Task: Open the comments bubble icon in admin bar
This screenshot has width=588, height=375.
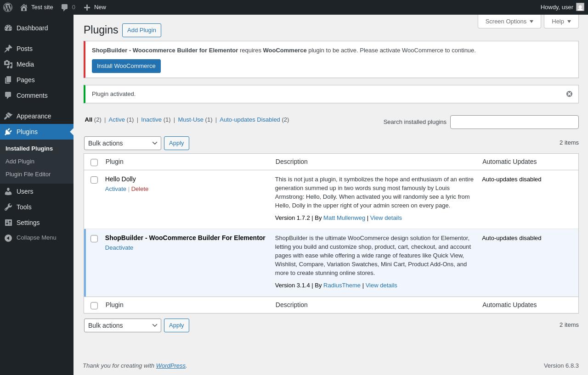Action: tap(65, 7)
